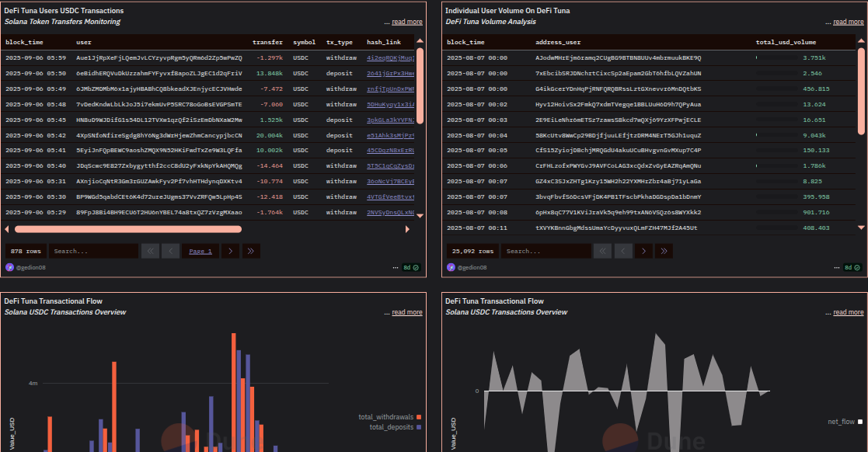Expand read more on Transactional Flow bar chart
Screen dimensions: 868x452
[x=405, y=311]
